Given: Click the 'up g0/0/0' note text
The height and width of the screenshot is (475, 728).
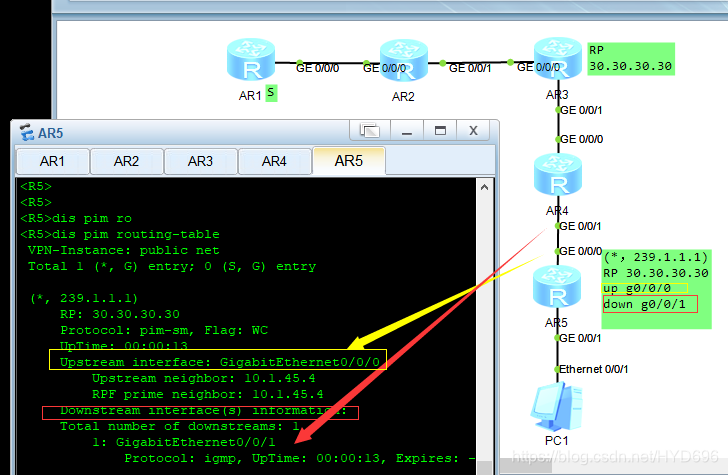Looking at the screenshot, I should coord(637,288).
